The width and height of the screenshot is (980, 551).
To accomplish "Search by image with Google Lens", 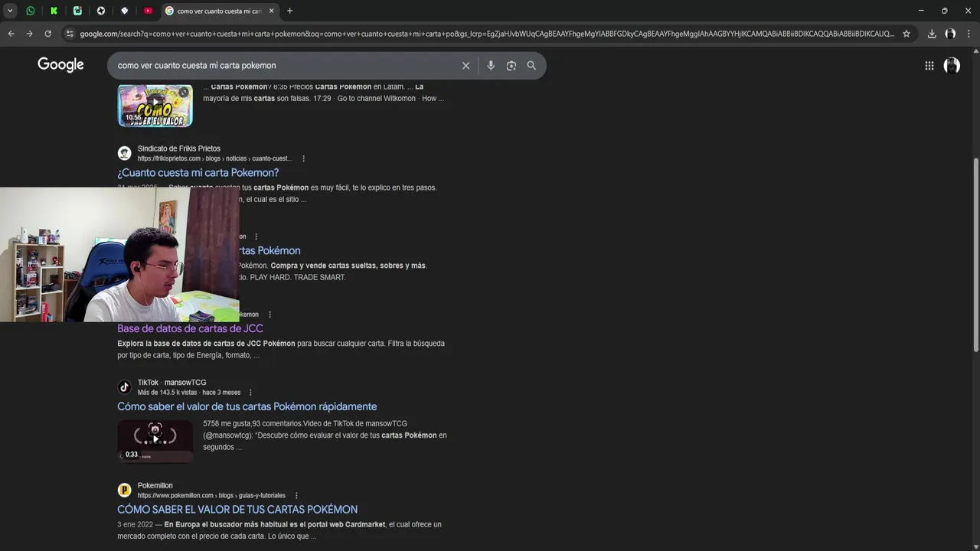I will coord(511,66).
